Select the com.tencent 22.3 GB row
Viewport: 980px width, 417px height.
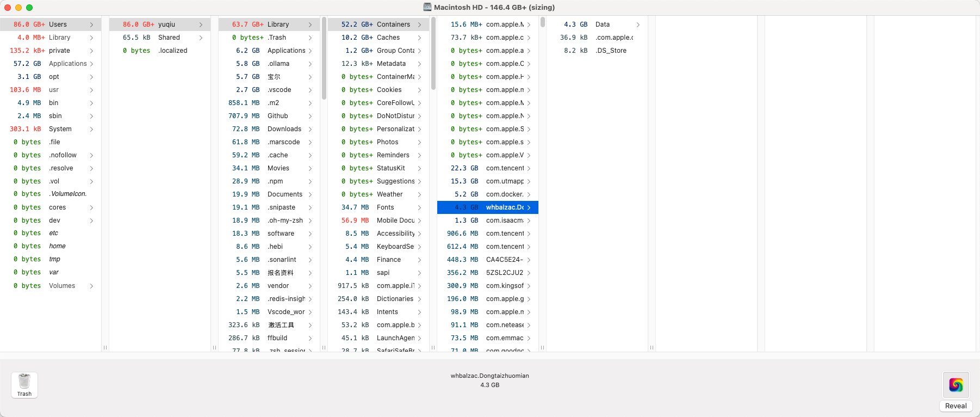488,168
